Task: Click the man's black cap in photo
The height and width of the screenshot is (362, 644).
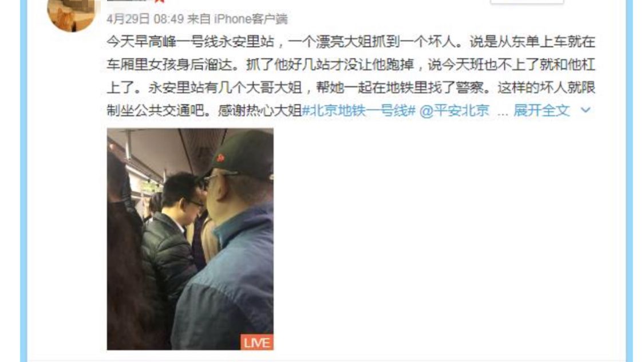Action: pyautogui.click(x=242, y=154)
